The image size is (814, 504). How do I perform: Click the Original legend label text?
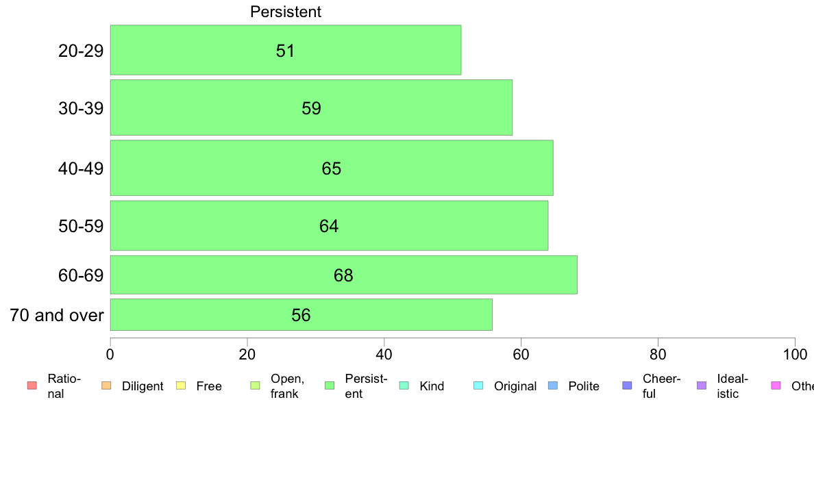coord(515,386)
